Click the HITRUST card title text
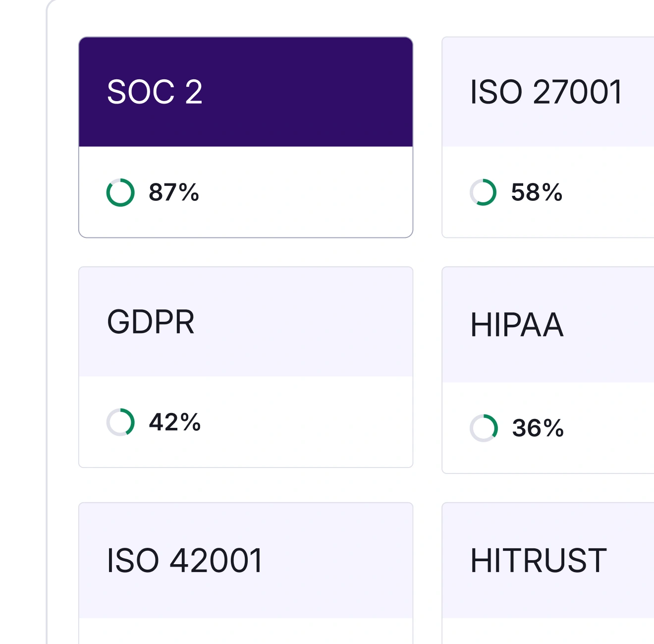The image size is (654, 644). [x=540, y=561]
